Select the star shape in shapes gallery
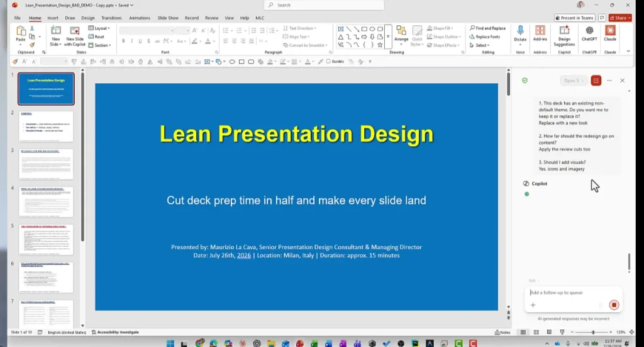This screenshot has height=347, width=644. pyautogui.click(x=380, y=45)
